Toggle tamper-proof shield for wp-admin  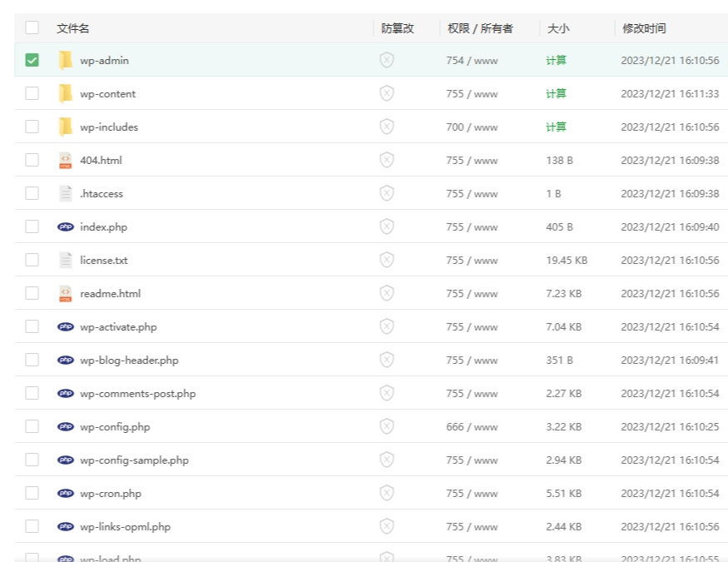point(387,60)
